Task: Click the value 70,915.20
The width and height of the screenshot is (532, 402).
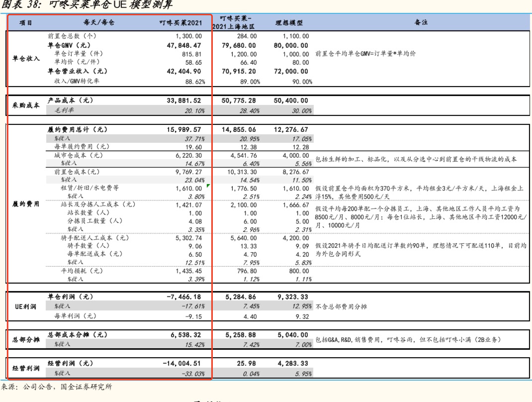Action: tap(239, 72)
